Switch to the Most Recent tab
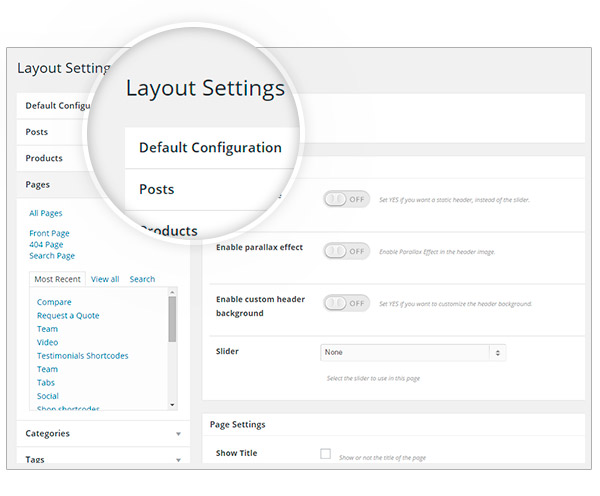600x496 pixels. [x=57, y=279]
